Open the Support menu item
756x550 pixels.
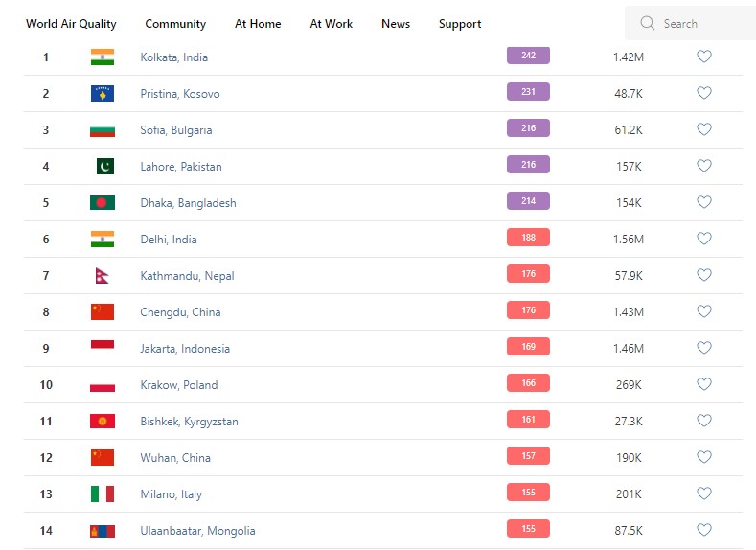pos(460,24)
